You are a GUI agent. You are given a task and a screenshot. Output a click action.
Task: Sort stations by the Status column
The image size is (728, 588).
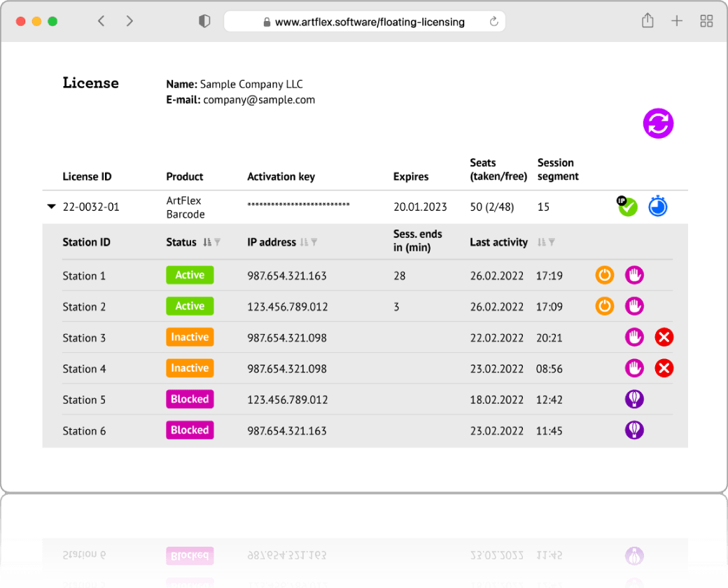click(206, 242)
